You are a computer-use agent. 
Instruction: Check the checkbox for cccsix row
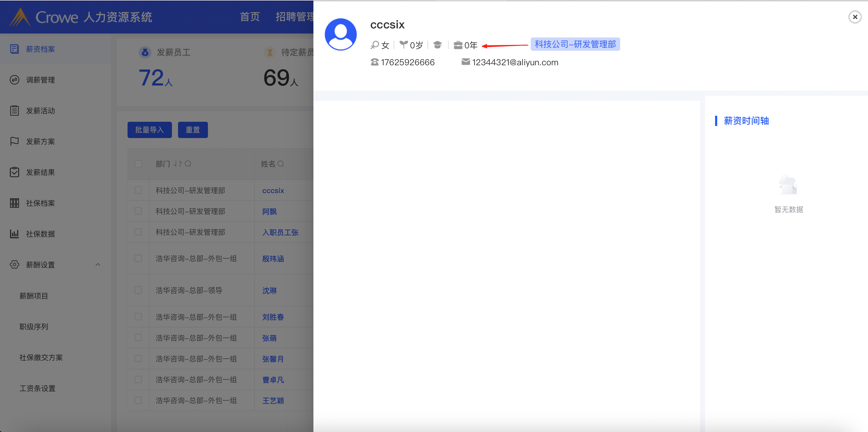pyautogui.click(x=138, y=190)
